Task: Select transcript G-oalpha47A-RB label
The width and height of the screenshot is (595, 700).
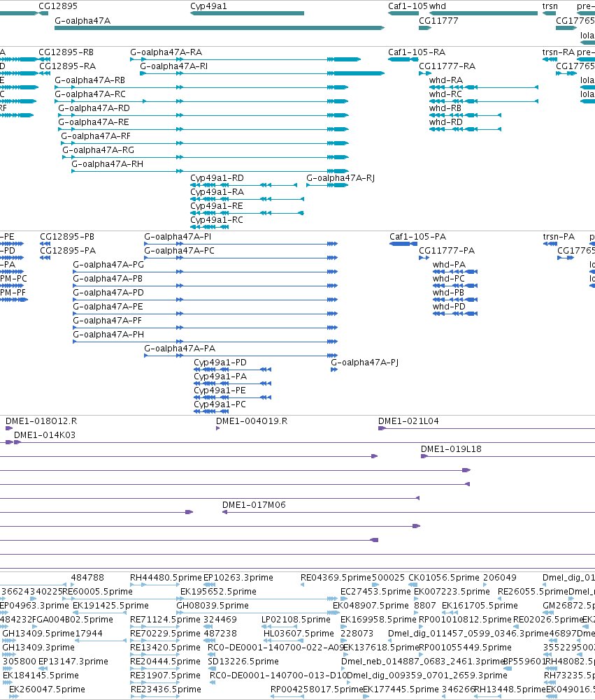Action: [x=89, y=80]
